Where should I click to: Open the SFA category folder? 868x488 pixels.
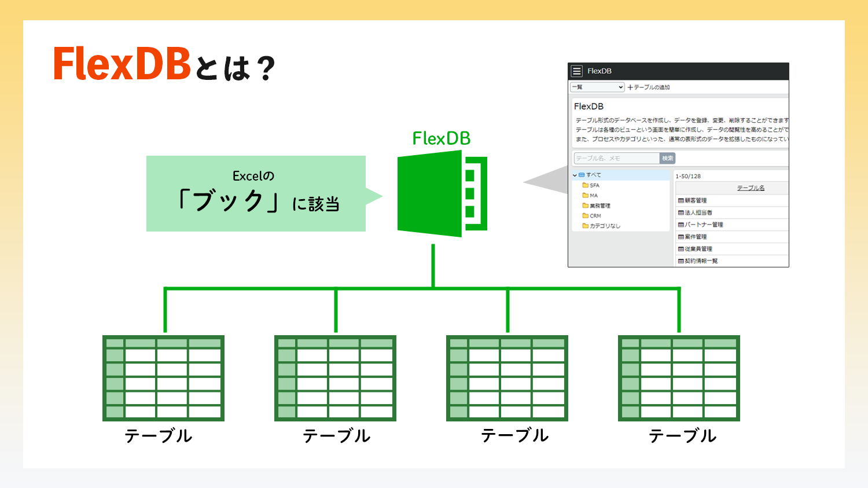[x=591, y=185]
